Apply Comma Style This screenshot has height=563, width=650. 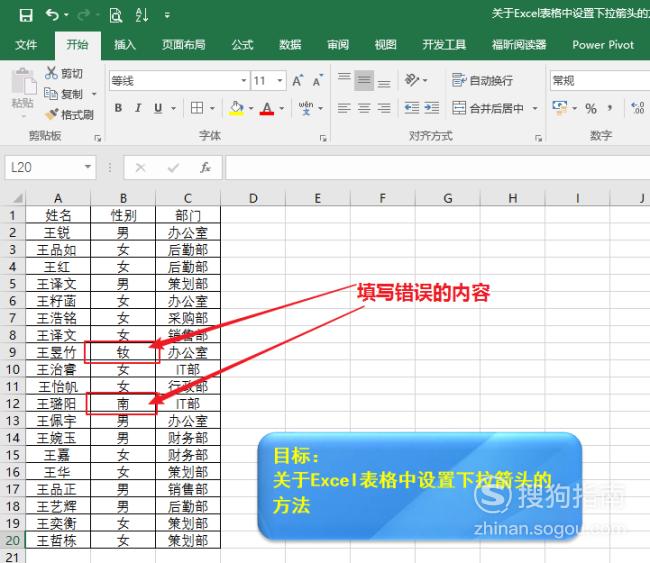610,109
